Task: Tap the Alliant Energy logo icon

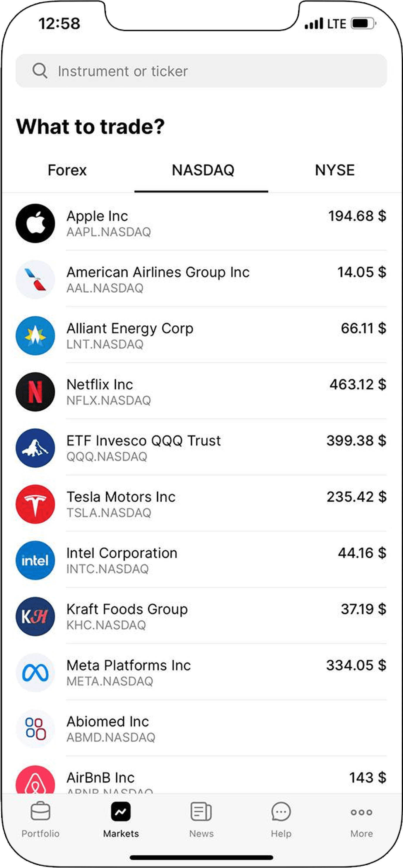Action: [x=35, y=336]
